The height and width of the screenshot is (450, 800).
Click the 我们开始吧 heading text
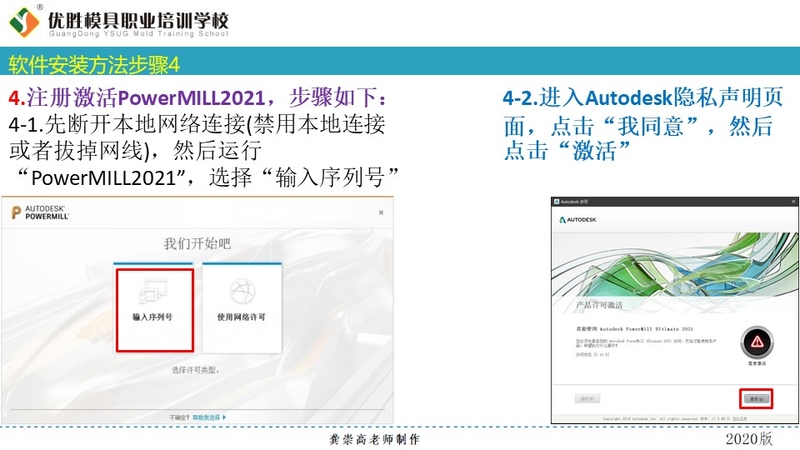click(197, 243)
